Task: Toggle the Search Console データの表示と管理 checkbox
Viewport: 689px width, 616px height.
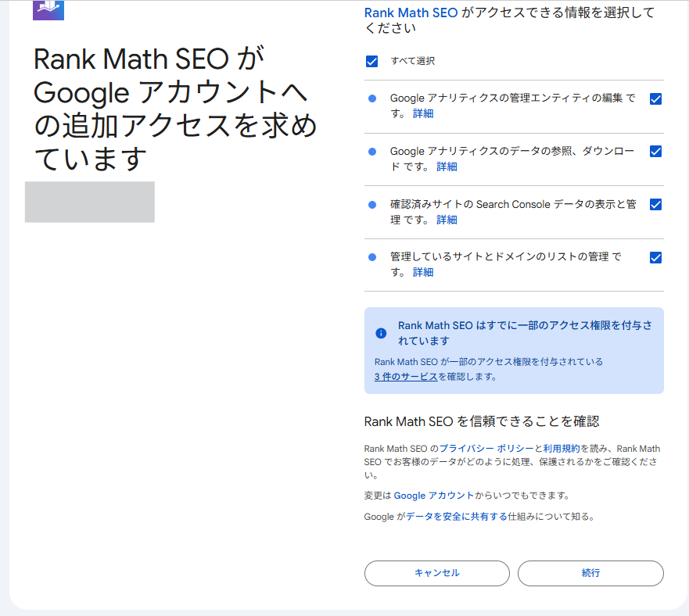Action: pyautogui.click(x=655, y=205)
